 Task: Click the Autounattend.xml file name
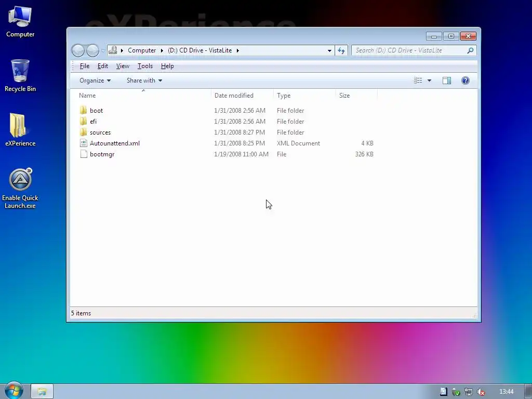(x=115, y=143)
